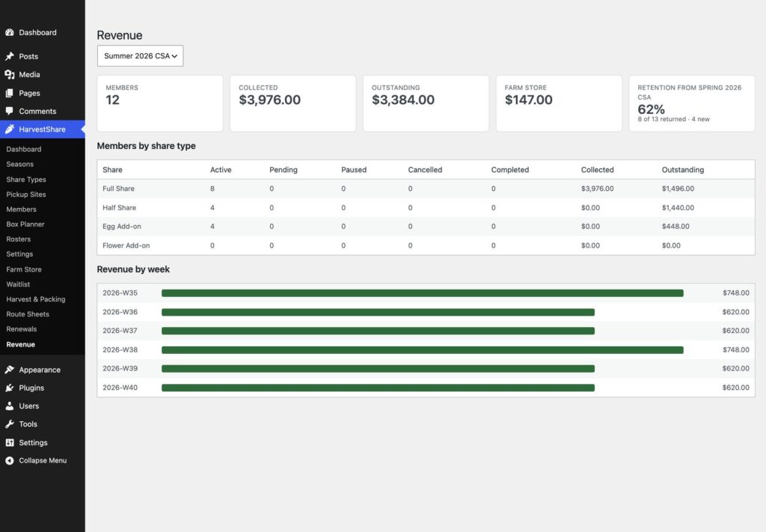Click the Collapse Menu arrow icon
The height and width of the screenshot is (532, 766).
click(9, 461)
